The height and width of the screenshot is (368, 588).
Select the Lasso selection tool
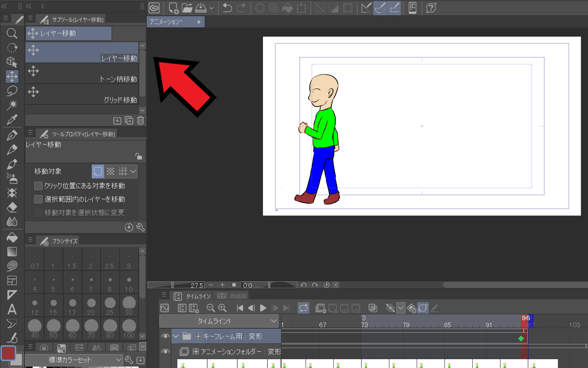pos(12,91)
